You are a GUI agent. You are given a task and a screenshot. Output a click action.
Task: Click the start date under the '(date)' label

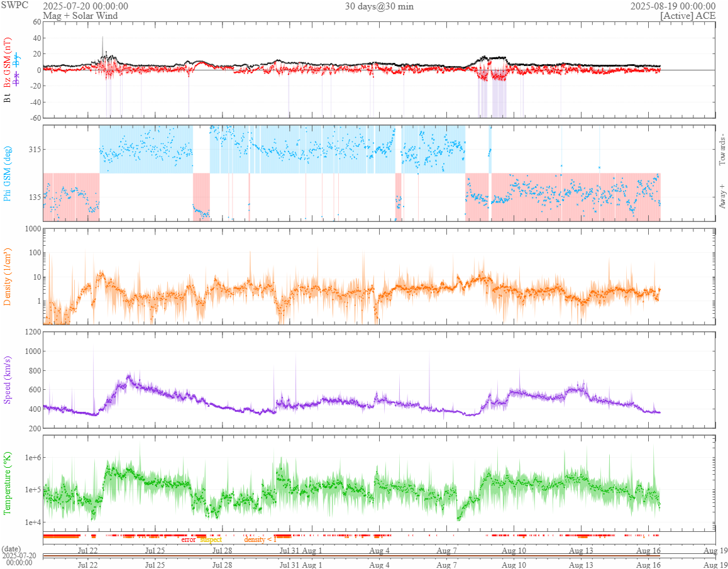pos(19,559)
